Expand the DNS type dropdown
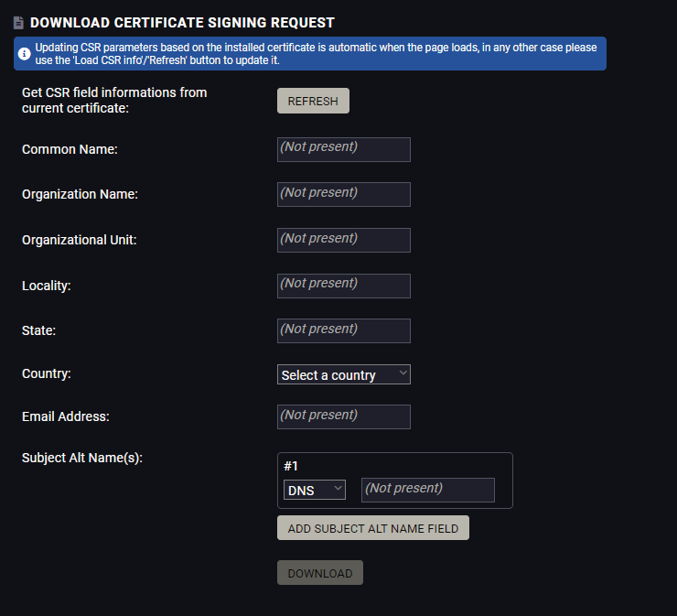677x616 pixels. click(x=314, y=490)
